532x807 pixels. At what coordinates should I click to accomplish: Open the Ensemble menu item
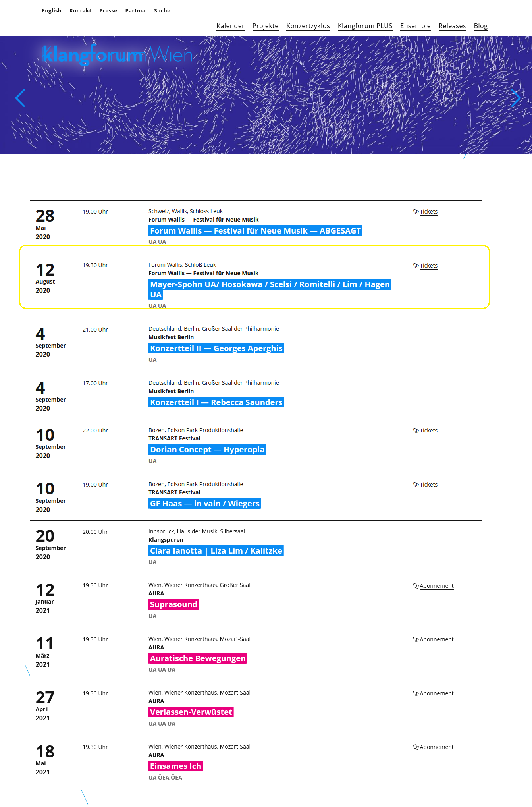tap(415, 26)
